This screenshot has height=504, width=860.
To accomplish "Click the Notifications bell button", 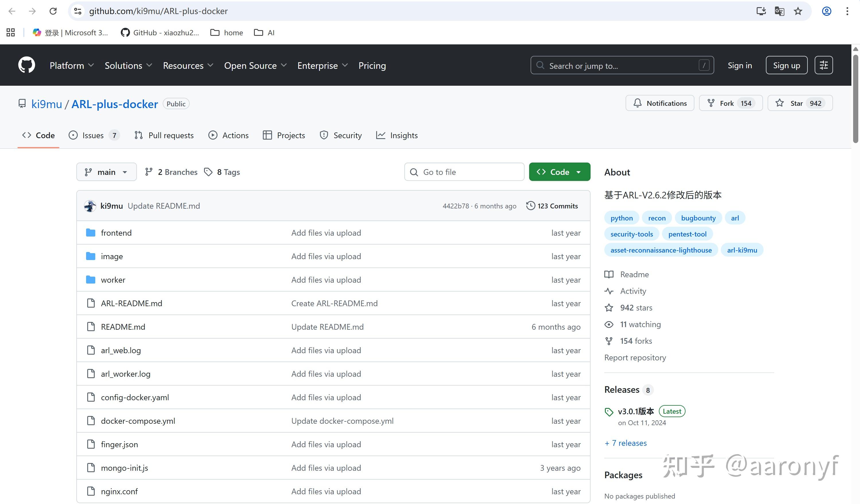I will 660,103.
